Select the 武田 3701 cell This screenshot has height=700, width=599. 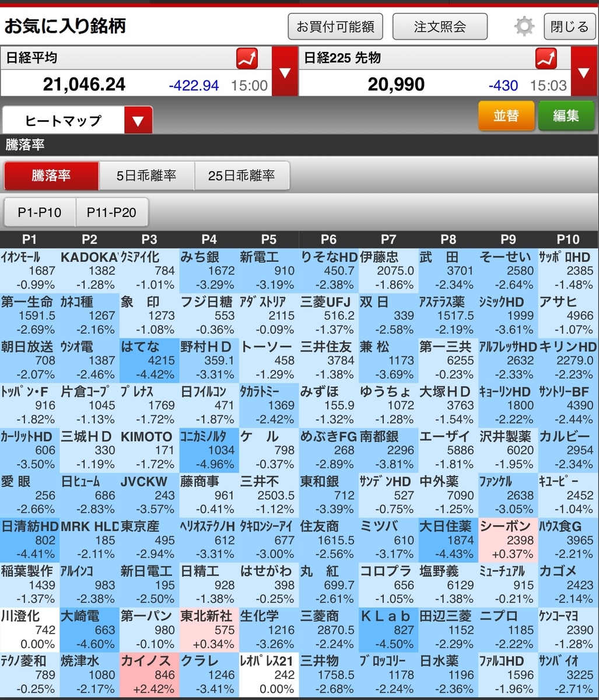click(x=449, y=271)
